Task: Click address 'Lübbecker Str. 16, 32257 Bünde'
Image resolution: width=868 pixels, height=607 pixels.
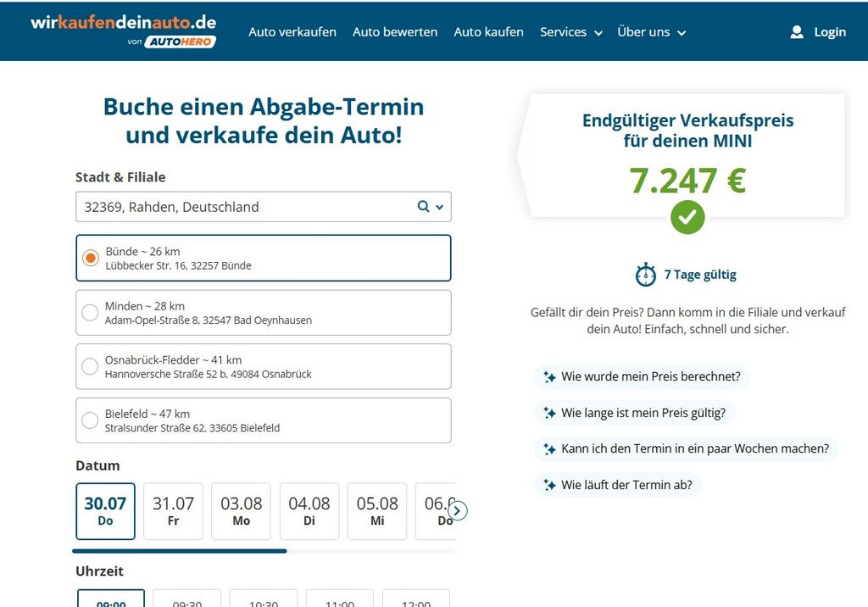Action: point(178,266)
